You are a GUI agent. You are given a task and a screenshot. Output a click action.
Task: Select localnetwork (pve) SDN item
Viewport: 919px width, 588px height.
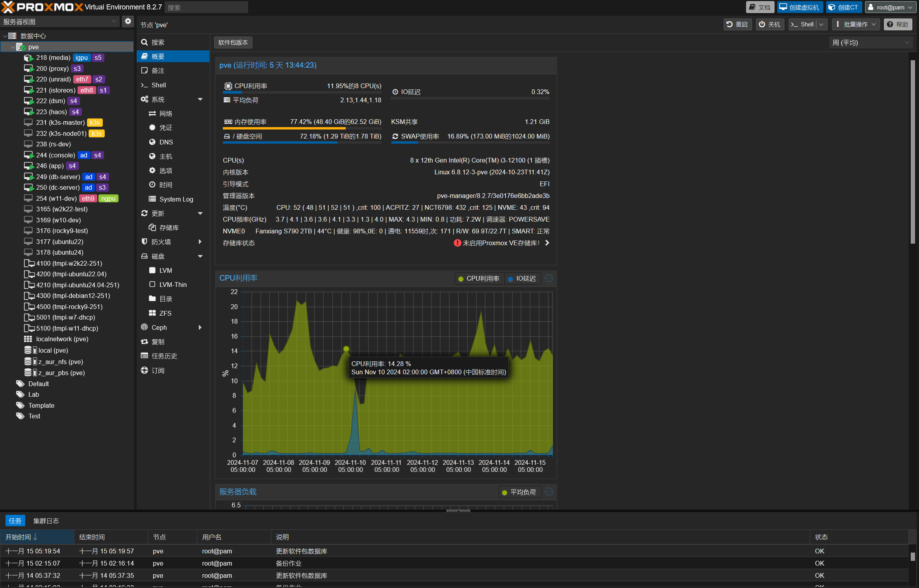coord(67,339)
